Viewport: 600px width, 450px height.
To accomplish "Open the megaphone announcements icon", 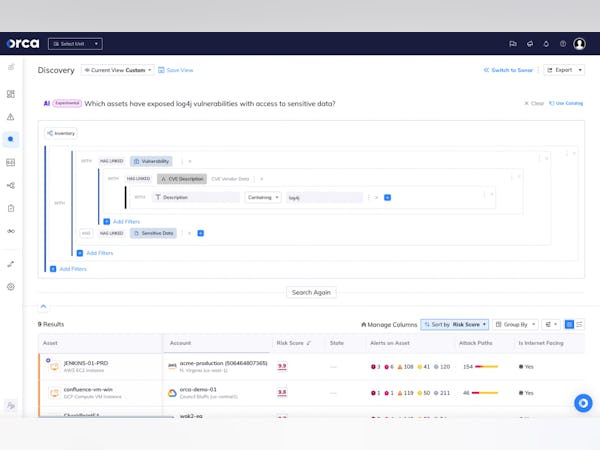I will pos(530,44).
